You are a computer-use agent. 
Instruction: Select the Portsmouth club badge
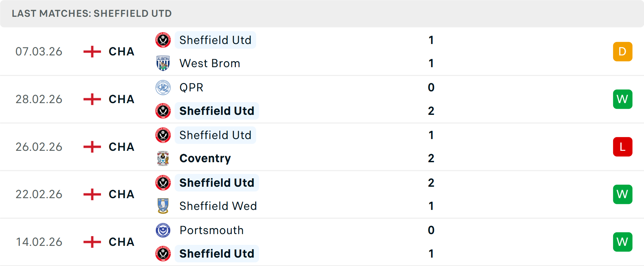tap(163, 230)
